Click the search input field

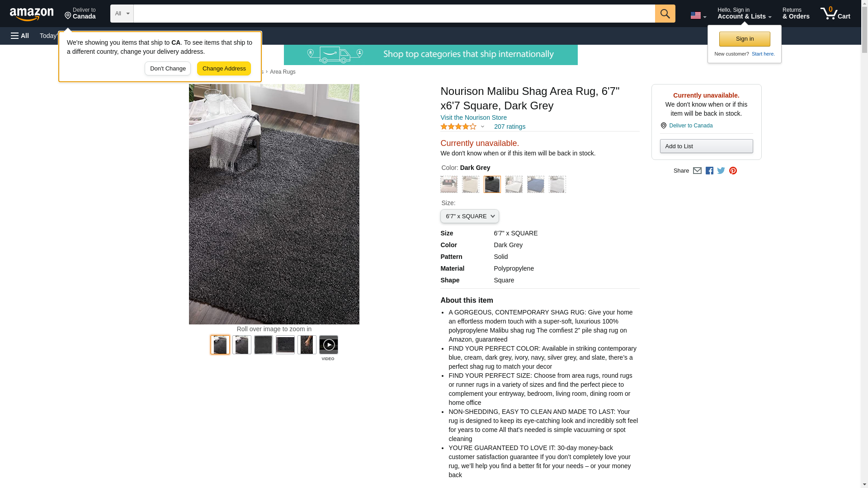coord(394,14)
